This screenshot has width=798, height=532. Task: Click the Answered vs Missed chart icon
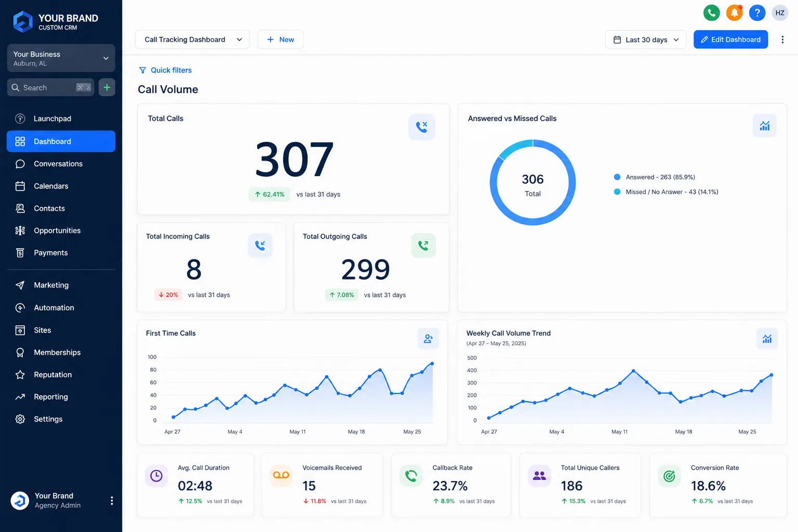pyautogui.click(x=764, y=126)
